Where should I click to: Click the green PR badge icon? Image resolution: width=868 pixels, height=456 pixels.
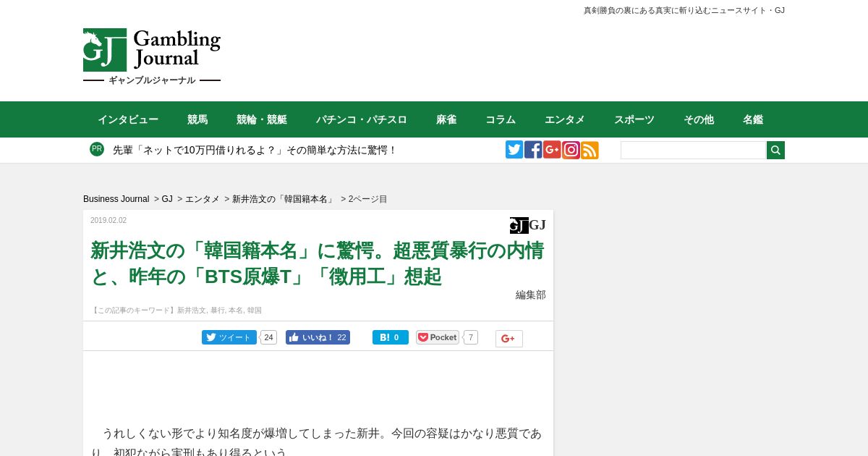click(97, 149)
